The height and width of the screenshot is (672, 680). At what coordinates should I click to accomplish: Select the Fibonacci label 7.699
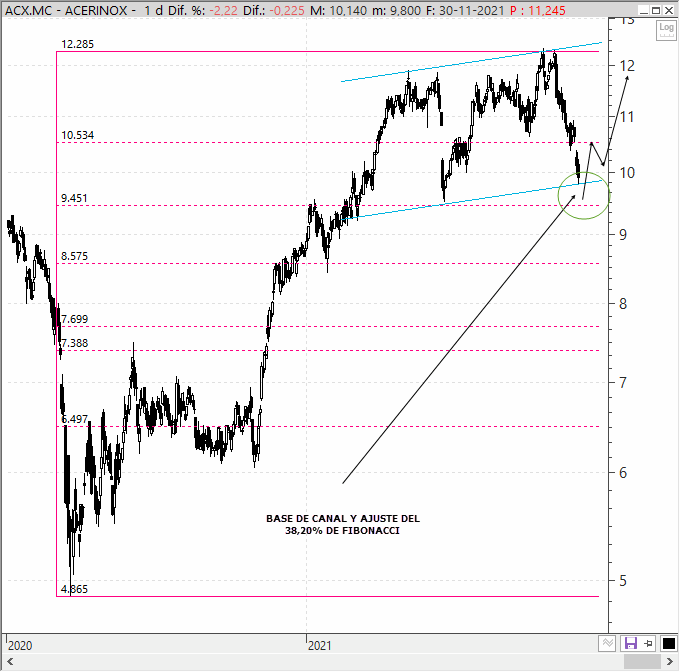coord(74,320)
